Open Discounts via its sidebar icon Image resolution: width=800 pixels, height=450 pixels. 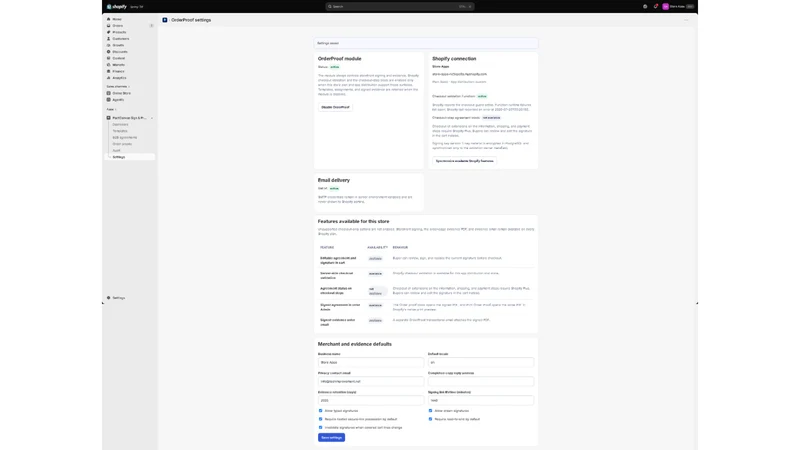pos(109,52)
